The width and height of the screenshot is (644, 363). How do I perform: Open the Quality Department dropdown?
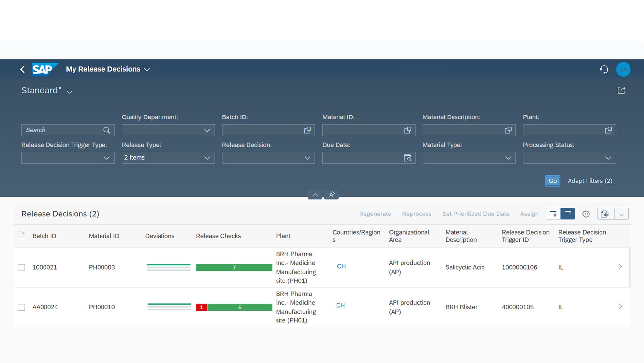[x=207, y=130]
